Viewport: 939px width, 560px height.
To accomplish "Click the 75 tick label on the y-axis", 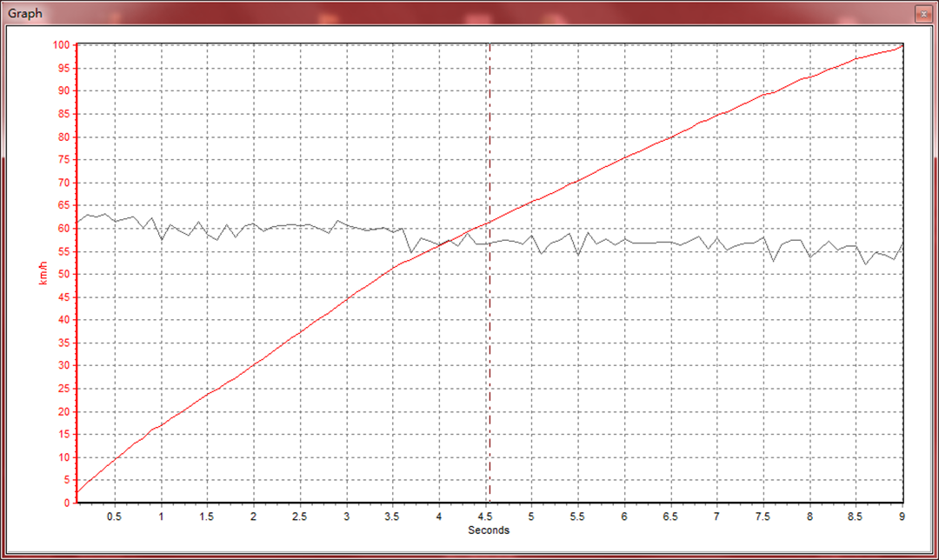I will click(x=63, y=159).
